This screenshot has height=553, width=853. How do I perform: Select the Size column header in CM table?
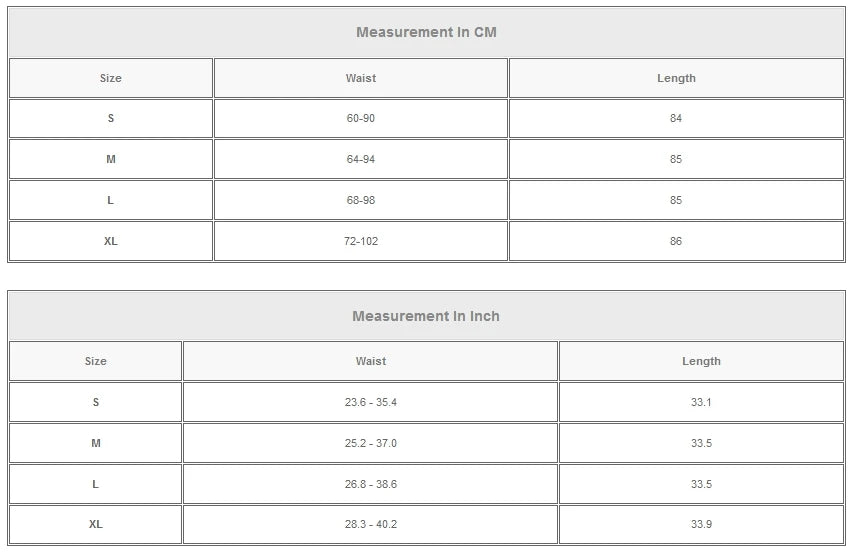click(110, 78)
